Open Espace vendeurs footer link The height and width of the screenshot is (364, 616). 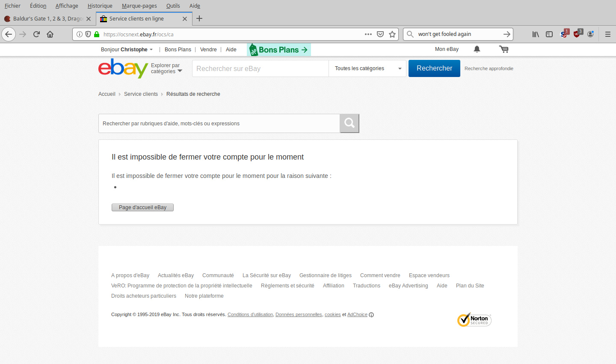[x=429, y=275]
